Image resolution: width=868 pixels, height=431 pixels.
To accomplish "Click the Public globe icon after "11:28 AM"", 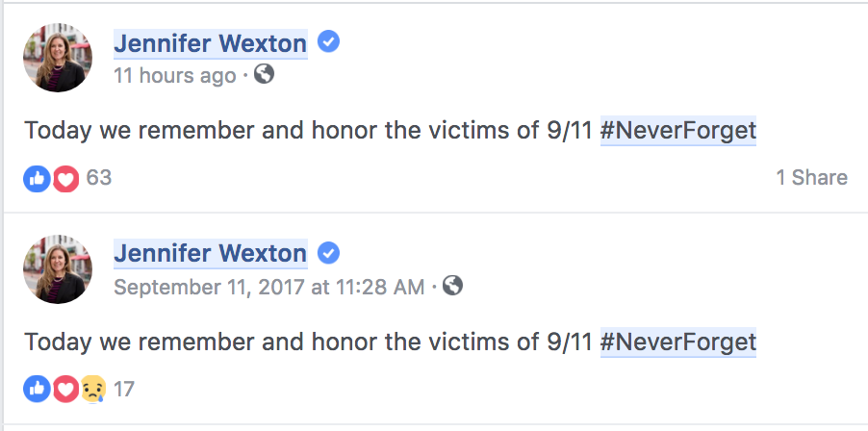I will [x=453, y=286].
